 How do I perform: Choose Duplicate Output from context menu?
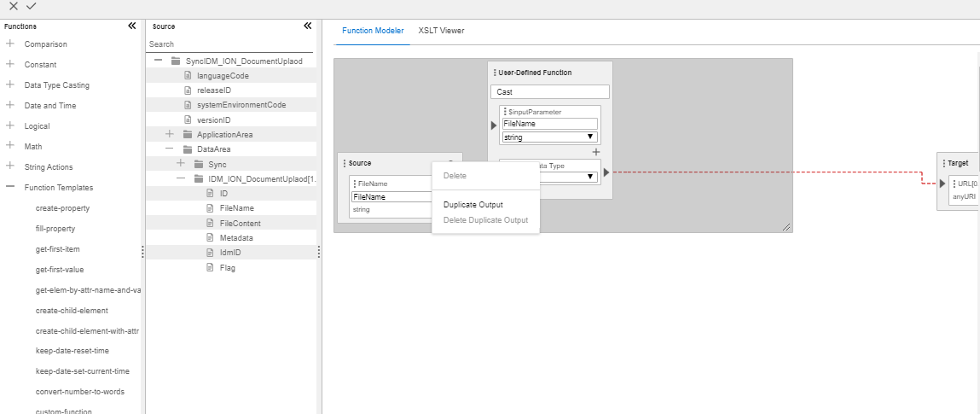tap(473, 205)
